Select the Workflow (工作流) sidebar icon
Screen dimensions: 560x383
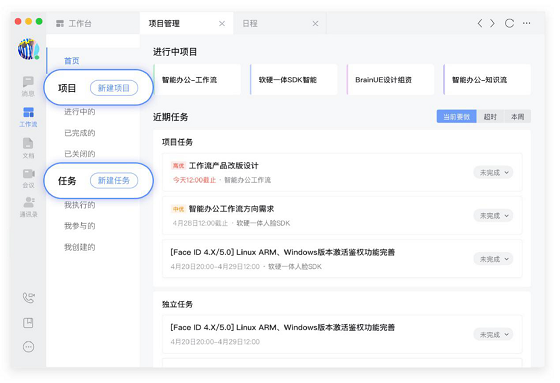click(x=28, y=117)
